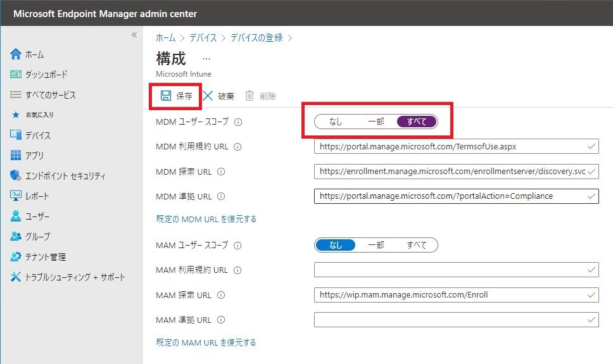Click the 保存 button label
The height and width of the screenshot is (364, 613).
[184, 96]
